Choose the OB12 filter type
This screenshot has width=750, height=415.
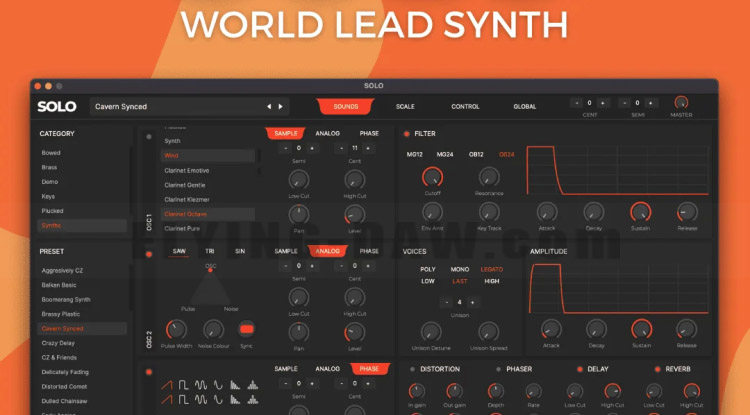(x=476, y=154)
